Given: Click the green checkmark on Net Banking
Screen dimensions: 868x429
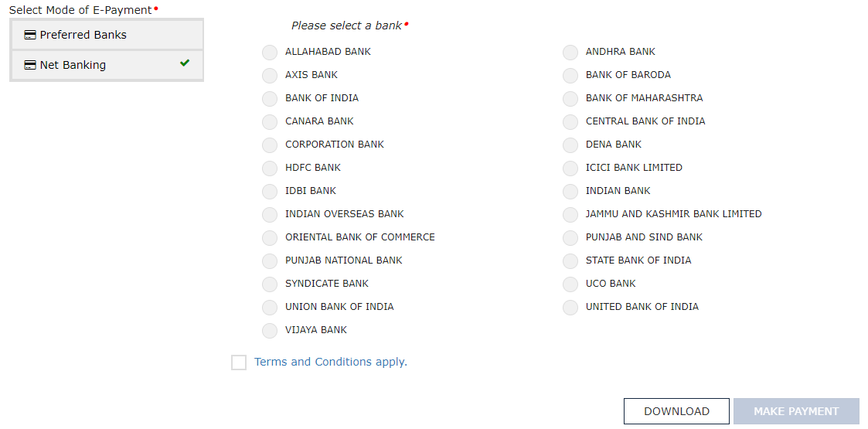Looking at the screenshot, I should tap(184, 63).
